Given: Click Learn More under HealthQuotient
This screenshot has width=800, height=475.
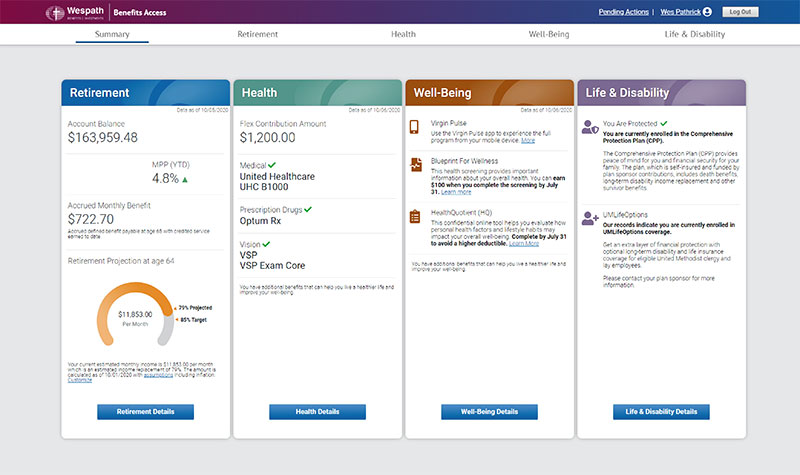Looking at the screenshot, I should click(524, 243).
